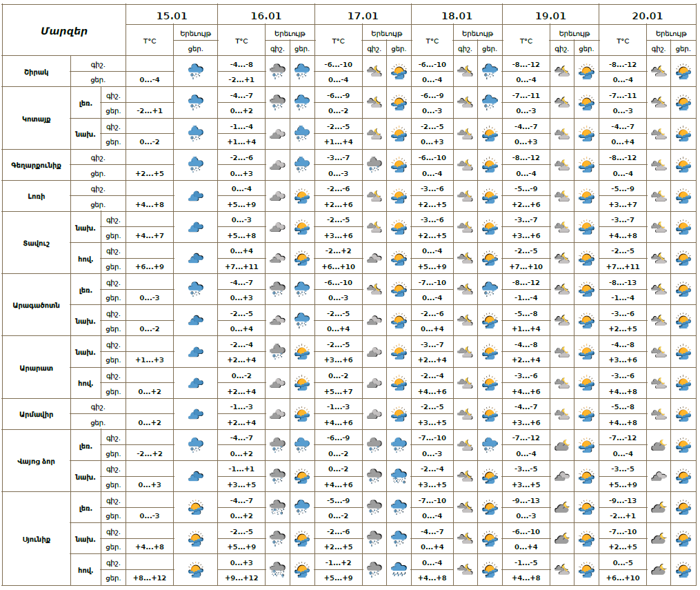The width and height of the screenshot is (700, 590).
Task: Click Սյունիք valley daytime rain icon for 17.01
Action: [399, 570]
